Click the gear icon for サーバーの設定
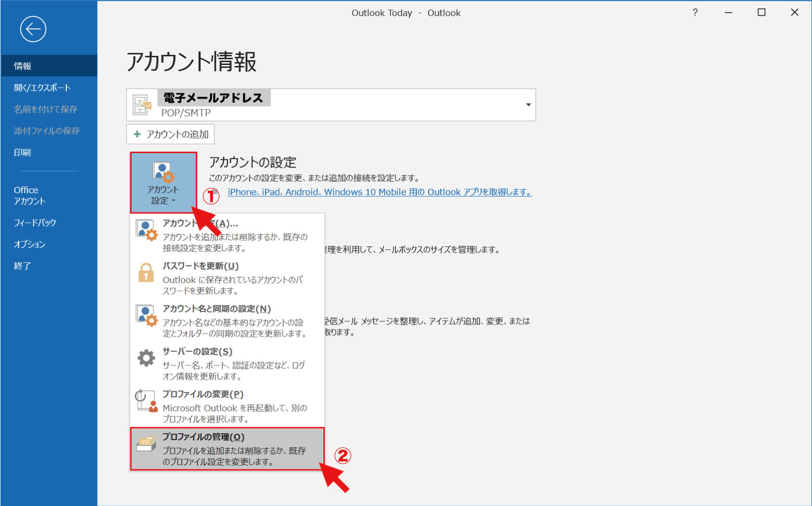Image resolution: width=812 pixels, height=506 pixels. [146, 358]
